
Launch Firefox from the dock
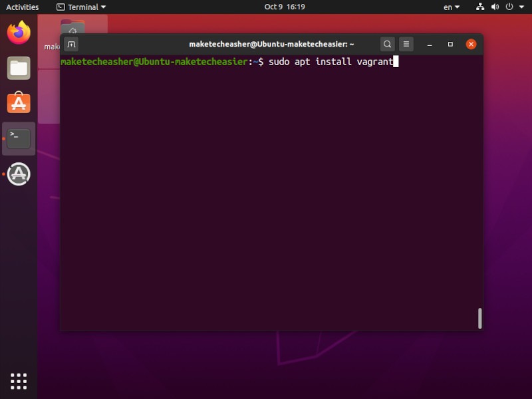pos(18,31)
